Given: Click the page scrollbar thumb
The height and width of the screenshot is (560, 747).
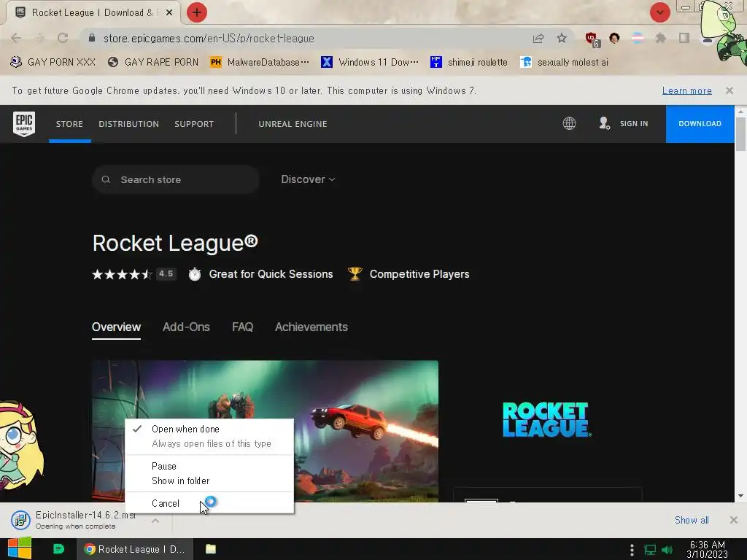Looking at the screenshot, I should 740,134.
